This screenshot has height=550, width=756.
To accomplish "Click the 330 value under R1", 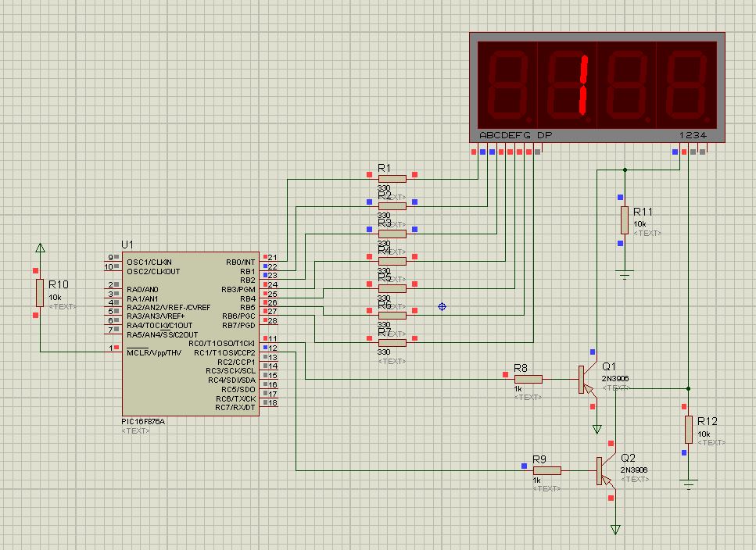I will coord(384,188).
